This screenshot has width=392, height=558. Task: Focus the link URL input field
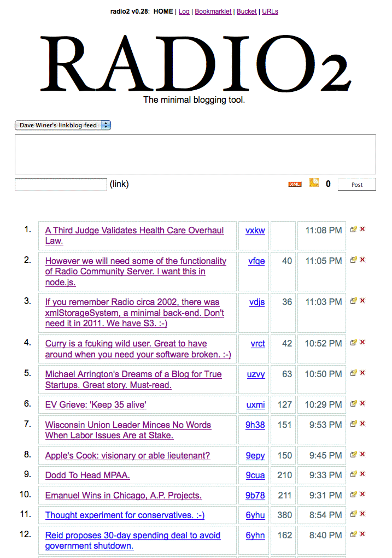(61, 184)
